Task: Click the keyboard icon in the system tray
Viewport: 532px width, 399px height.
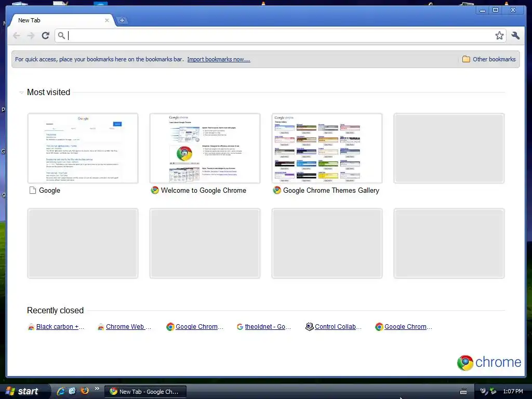Action: point(463,392)
